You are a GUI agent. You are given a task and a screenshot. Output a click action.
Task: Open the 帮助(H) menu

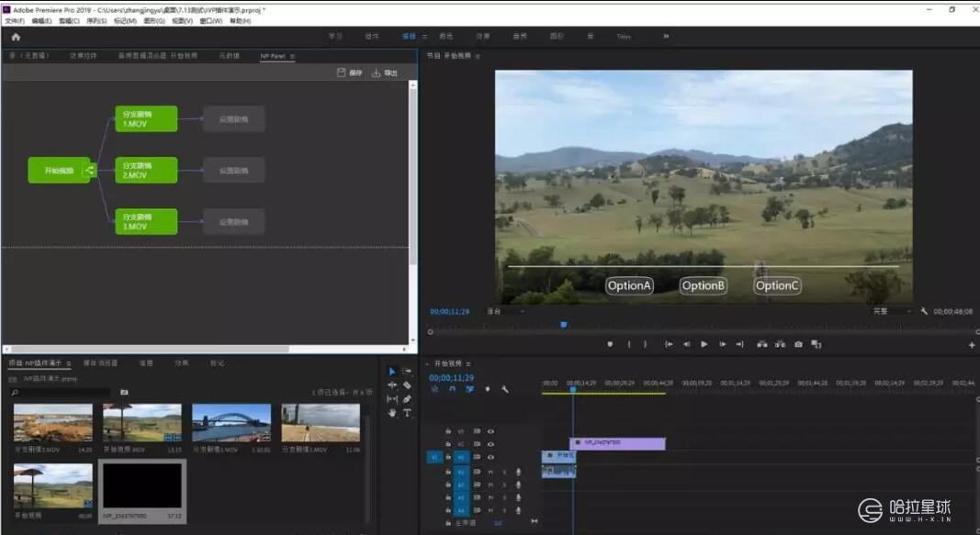(240, 21)
